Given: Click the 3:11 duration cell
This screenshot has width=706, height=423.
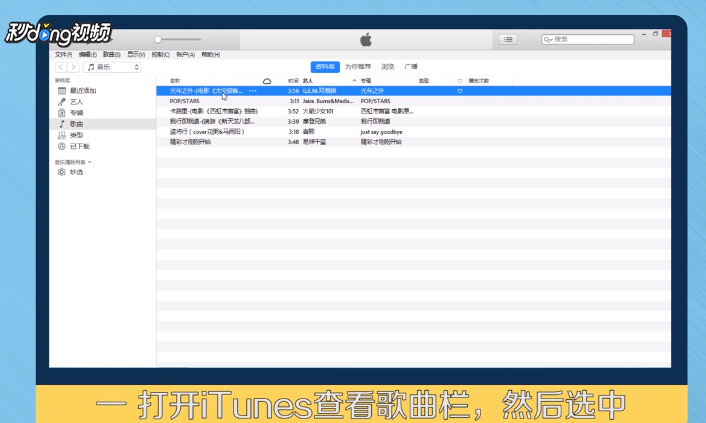Looking at the screenshot, I should tap(294, 101).
